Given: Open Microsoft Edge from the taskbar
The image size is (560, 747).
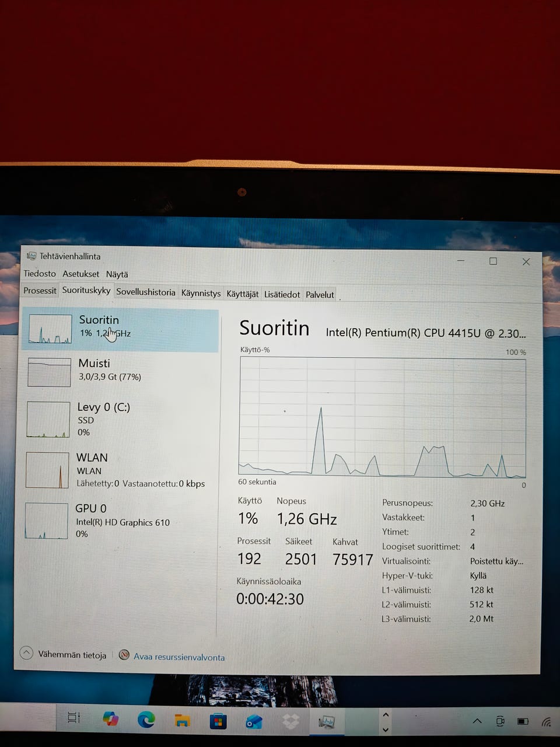Looking at the screenshot, I should 146,720.
